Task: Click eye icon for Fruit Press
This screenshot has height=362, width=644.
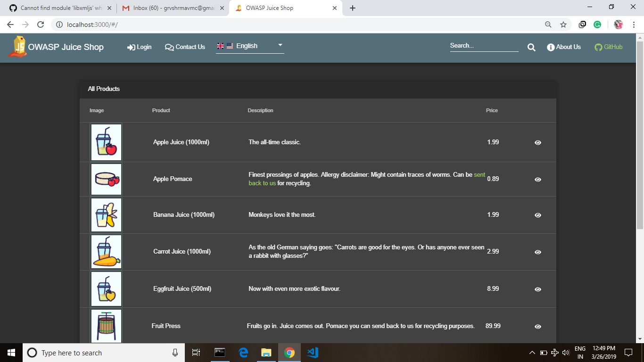Action: (538, 327)
